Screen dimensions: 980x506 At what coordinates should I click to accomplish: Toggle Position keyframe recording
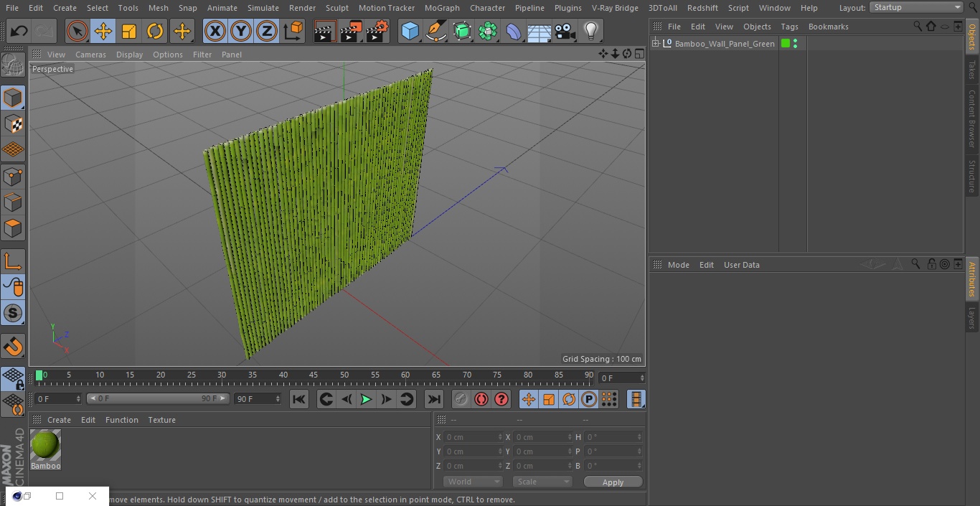click(x=529, y=399)
